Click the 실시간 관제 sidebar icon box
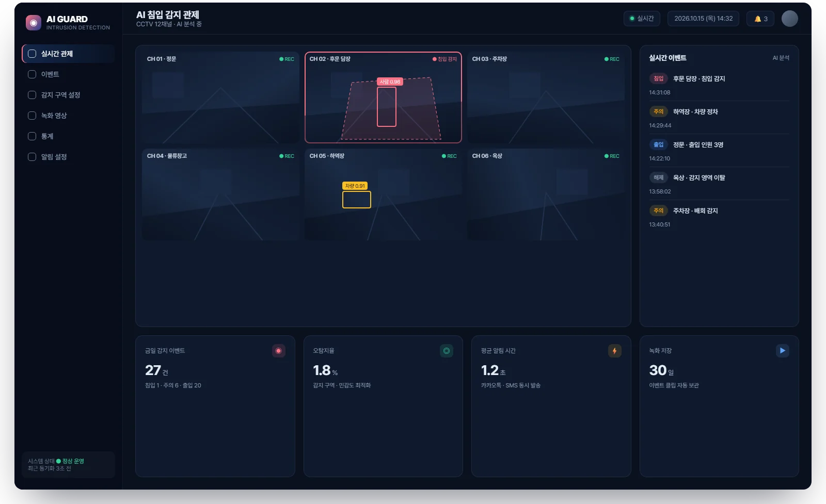Screen dimensions: 826x504 click(32, 54)
